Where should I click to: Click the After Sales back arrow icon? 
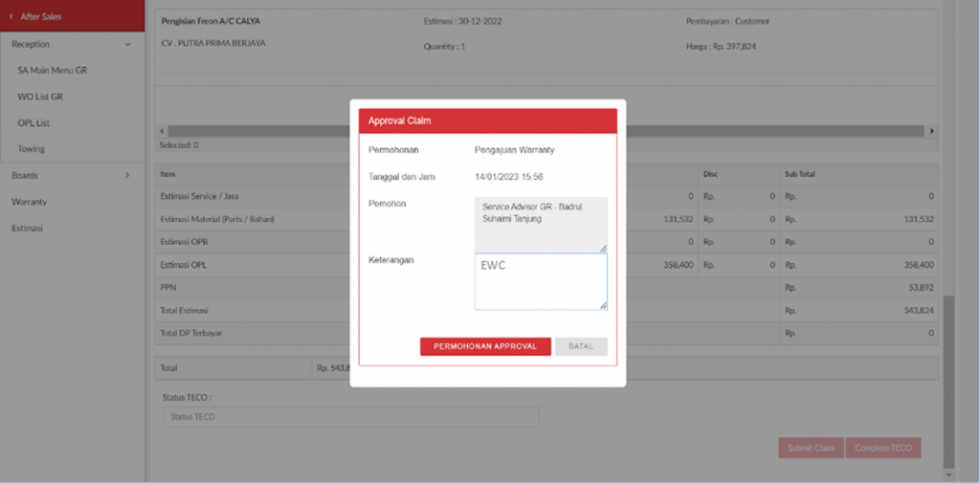pos(11,17)
